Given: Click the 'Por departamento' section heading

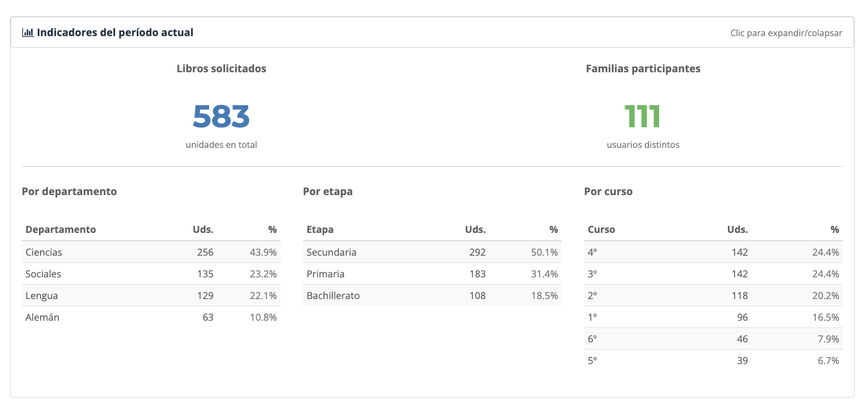Looking at the screenshot, I should 69,191.
